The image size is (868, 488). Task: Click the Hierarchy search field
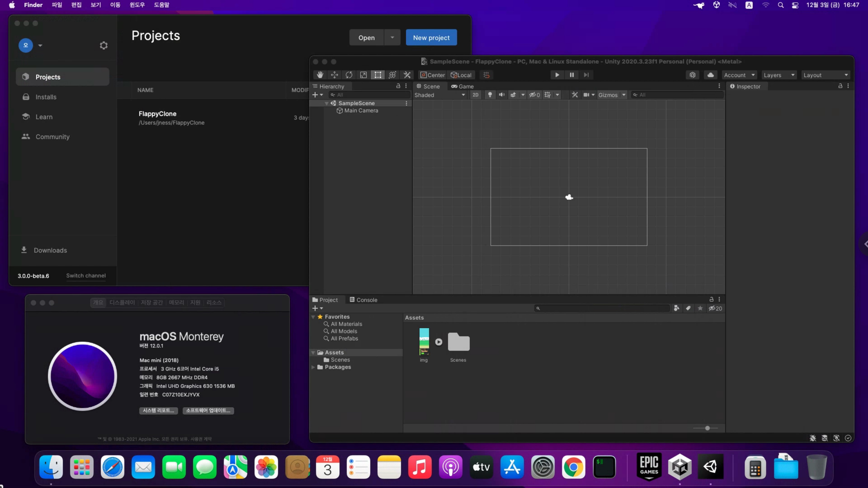370,95
